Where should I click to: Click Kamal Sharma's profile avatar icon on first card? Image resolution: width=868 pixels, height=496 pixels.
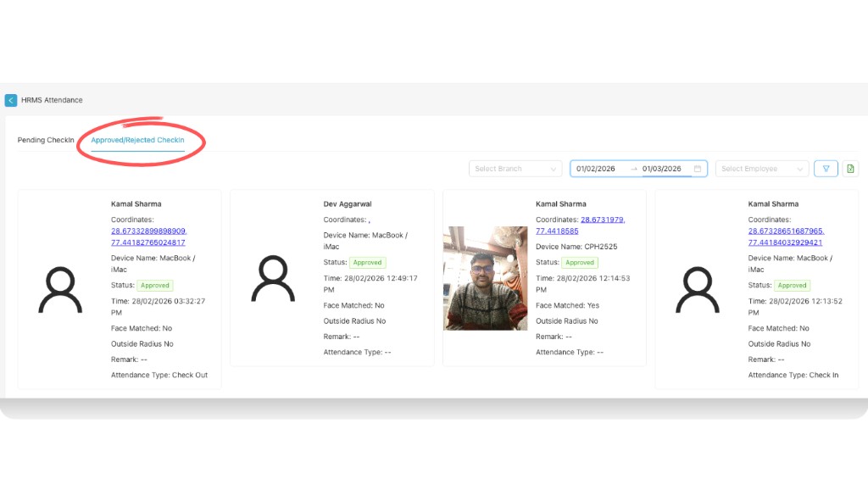(59, 288)
